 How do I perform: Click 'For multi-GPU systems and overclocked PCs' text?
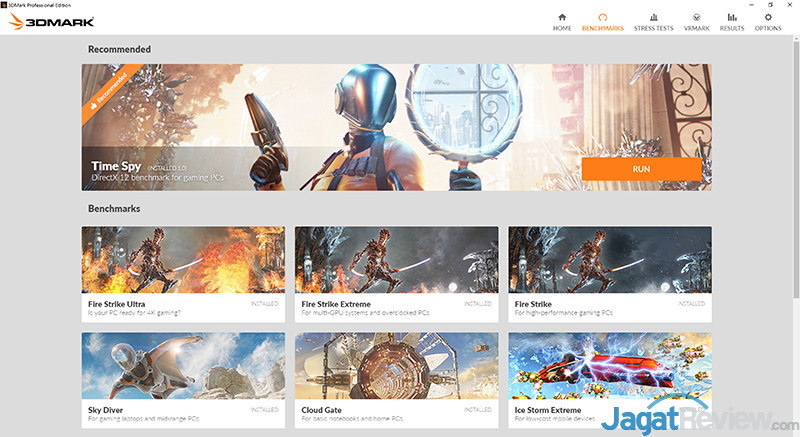[x=365, y=313]
